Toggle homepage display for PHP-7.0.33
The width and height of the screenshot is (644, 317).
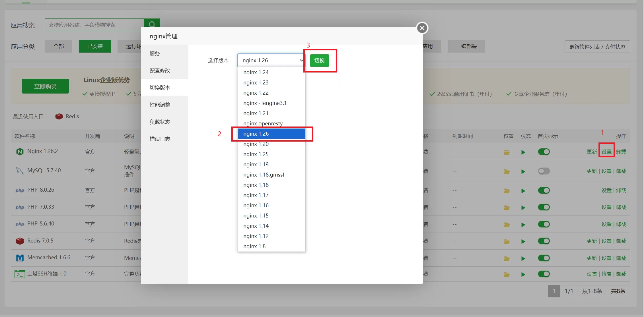(544, 207)
